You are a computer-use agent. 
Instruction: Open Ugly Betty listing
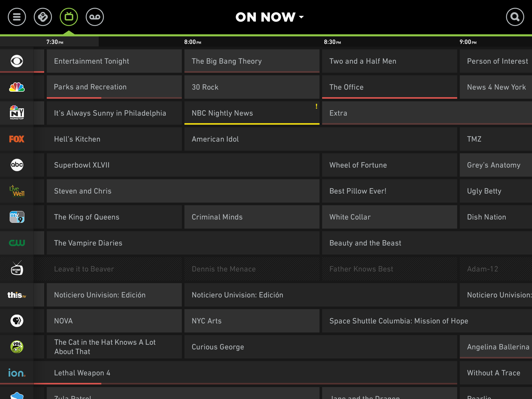click(496, 191)
